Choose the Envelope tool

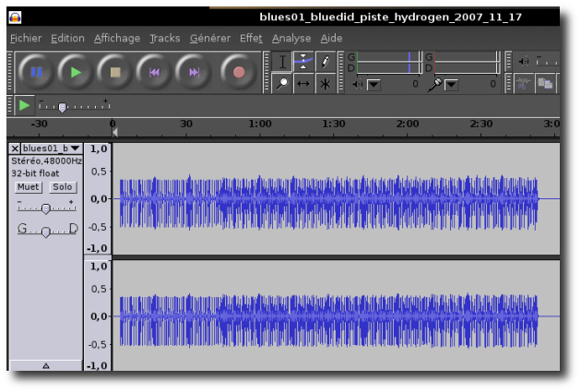(303, 62)
